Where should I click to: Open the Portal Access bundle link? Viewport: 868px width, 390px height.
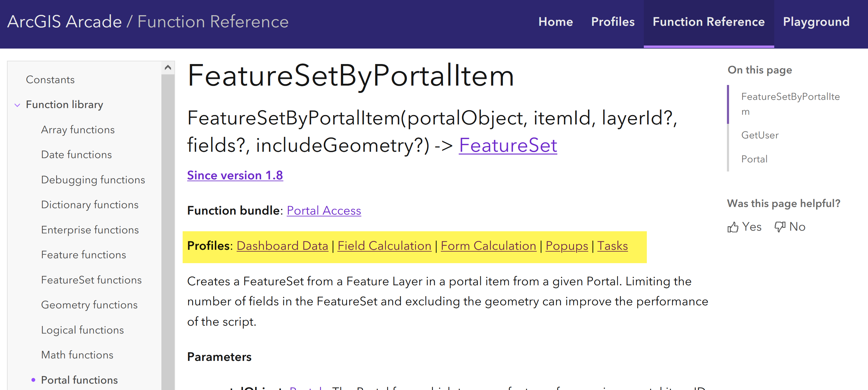click(x=323, y=211)
